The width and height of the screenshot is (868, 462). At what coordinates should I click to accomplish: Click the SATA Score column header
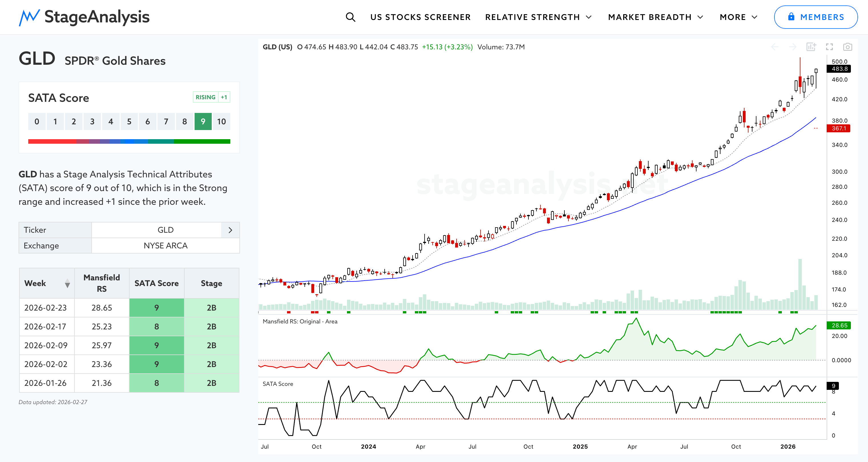pyautogui.click(x=156, y=283)
